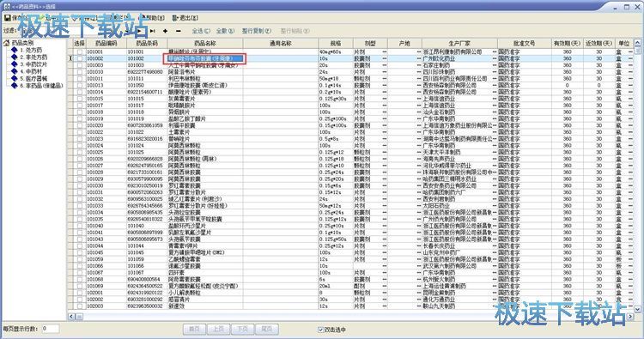Click the 药品编码 column header
The height and width of the screenshot is (339, 644).
[106, 43]
